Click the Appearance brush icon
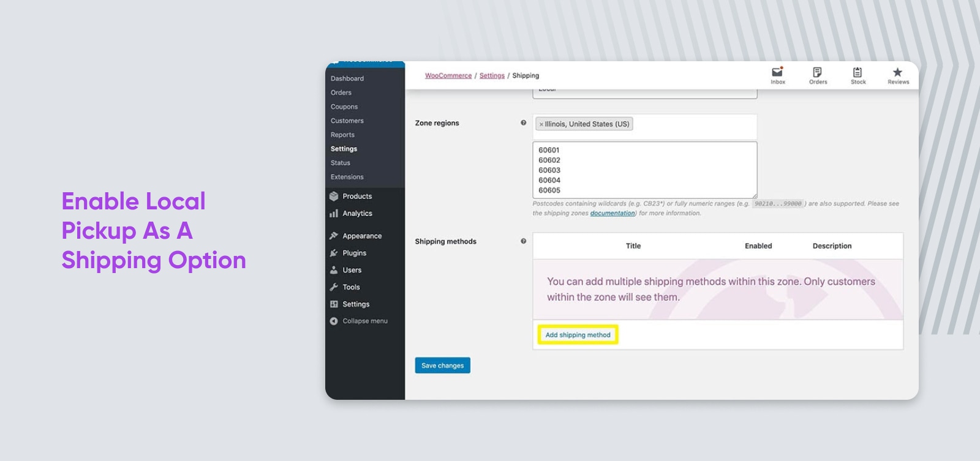 [x=334, y=236]
